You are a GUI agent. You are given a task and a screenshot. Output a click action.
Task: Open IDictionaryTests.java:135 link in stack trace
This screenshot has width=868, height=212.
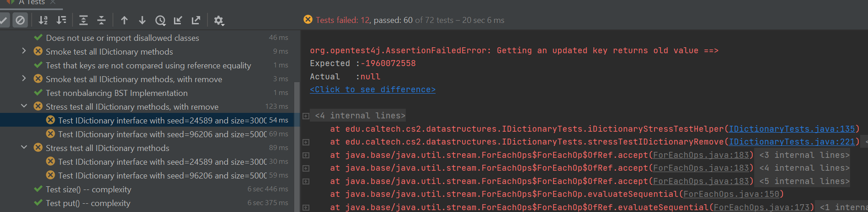pyautogui.click(x=792, y=129)
